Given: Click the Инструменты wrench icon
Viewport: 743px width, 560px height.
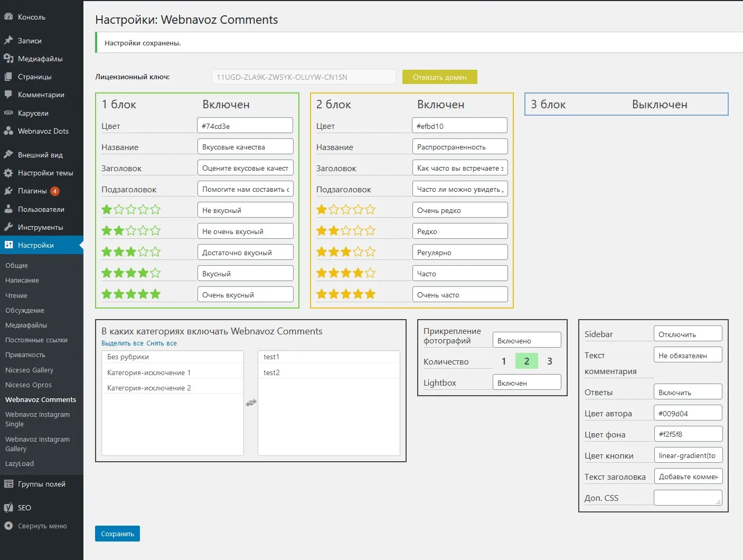Looking at the screenshot, I should pyautogui.click(x=8, y=227).
